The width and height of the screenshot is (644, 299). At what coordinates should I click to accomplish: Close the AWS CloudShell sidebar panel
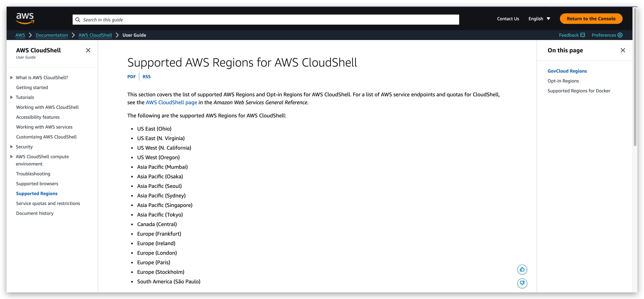point(88,50)
